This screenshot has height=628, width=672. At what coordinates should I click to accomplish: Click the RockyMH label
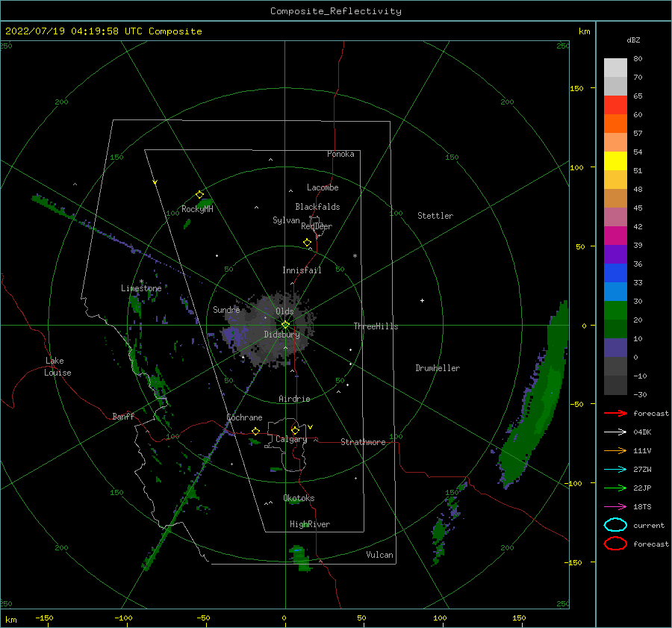coord(197,209)
